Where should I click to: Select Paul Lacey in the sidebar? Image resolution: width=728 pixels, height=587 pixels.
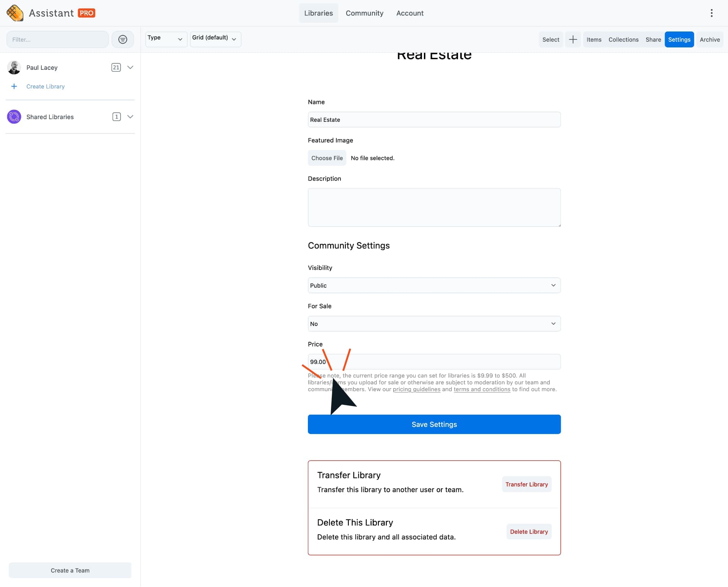pos(42,68)
